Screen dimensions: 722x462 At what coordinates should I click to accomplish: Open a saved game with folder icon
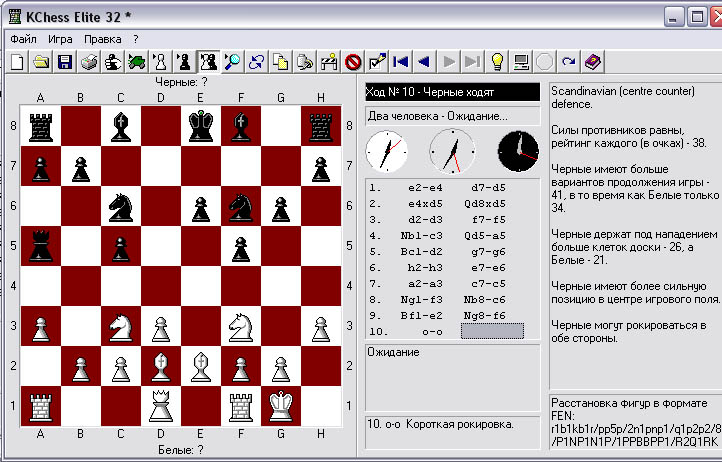click(x=41, y=62)
